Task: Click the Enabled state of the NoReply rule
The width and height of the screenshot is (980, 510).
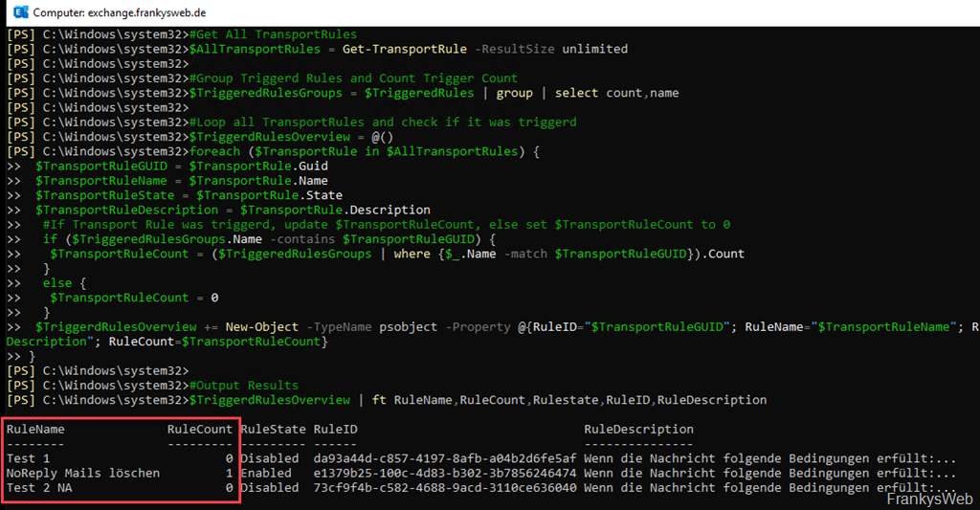Action: [265, 473]
